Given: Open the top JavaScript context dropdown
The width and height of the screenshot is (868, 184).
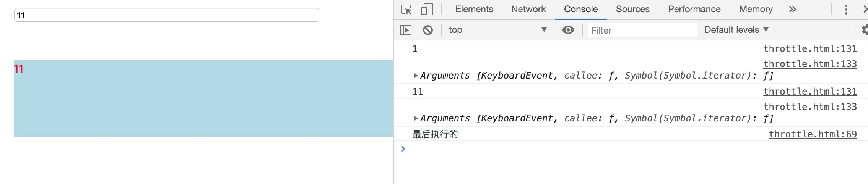Looking at the screenshot, I should pos(497,30).
